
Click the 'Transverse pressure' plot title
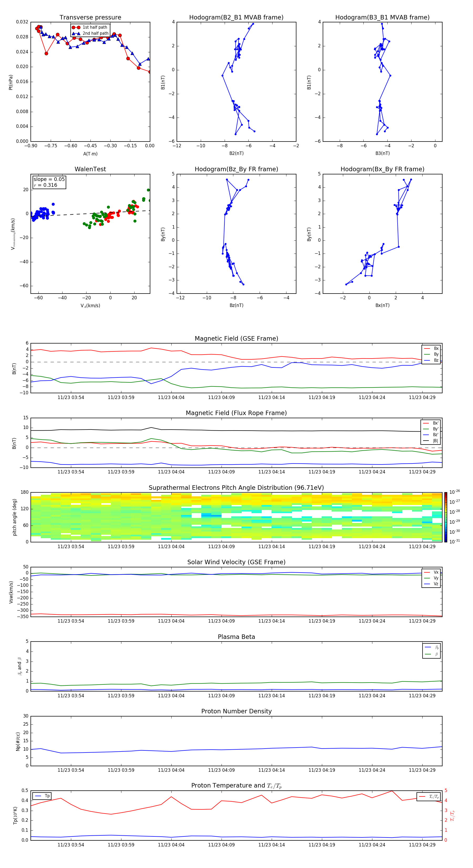point(90,18)
